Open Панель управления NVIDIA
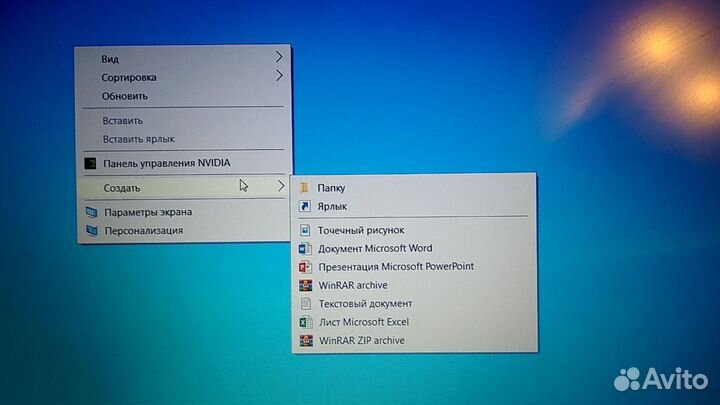The height and width of the screenshot is (405, 720). point(184,163)
